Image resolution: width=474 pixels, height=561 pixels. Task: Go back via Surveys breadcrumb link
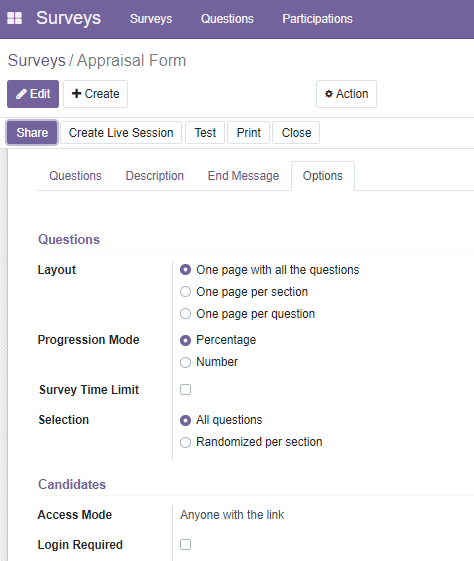pos(36,60)
